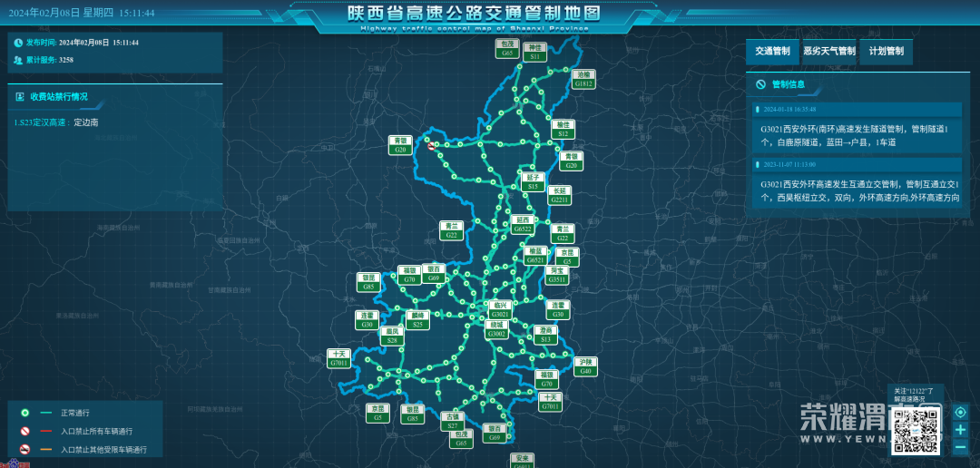The image size is (980, 468).
Task: Select 福银 G70 shield below 沪陕 G40
Action: [546, 379]
